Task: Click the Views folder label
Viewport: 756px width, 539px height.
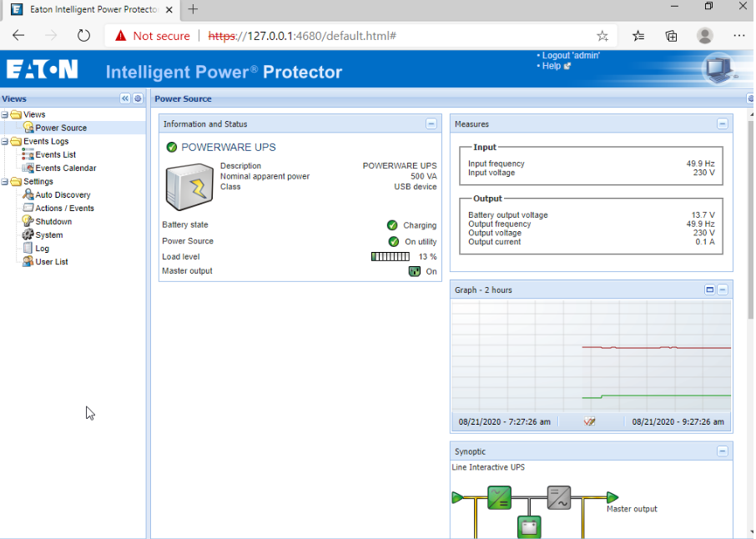Action: (x=34, y=115)
